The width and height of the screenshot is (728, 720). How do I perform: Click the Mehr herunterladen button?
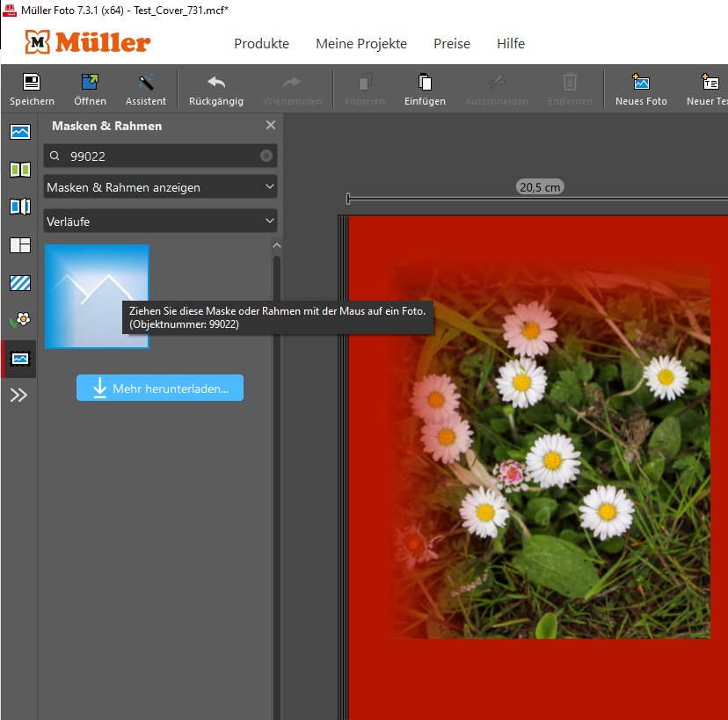tap(160, 388)
